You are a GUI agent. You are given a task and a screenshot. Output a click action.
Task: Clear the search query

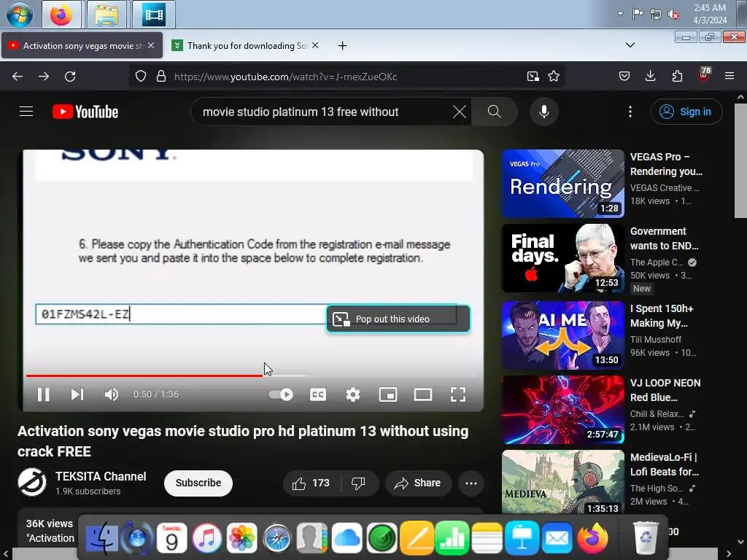(460, 112)
